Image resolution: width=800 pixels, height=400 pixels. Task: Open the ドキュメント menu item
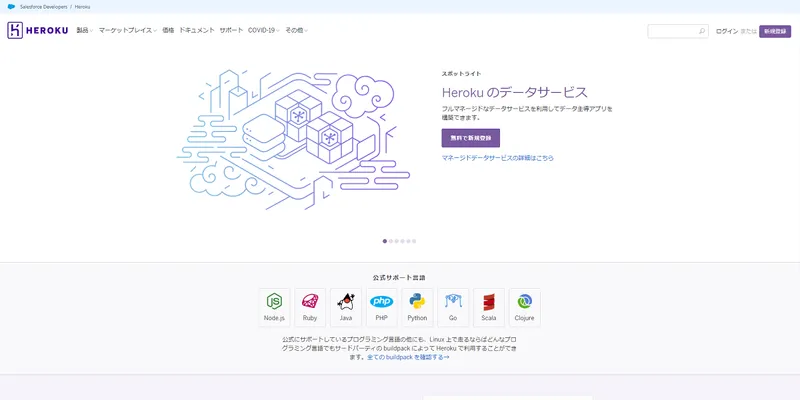[197, 31]
